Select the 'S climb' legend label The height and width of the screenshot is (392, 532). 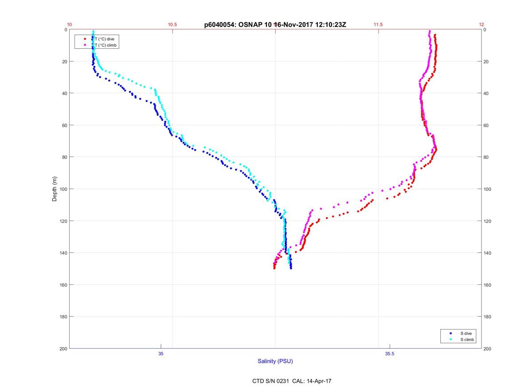click(467, 339)
